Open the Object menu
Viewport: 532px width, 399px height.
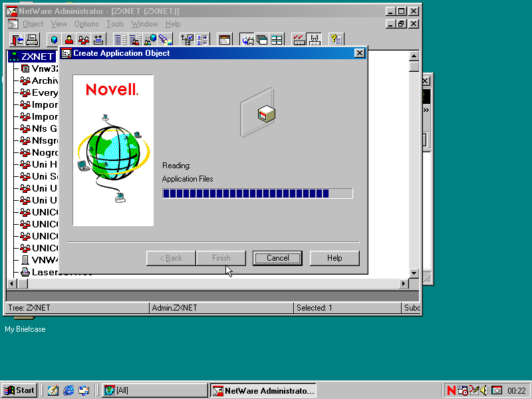(x=33, y=24)
